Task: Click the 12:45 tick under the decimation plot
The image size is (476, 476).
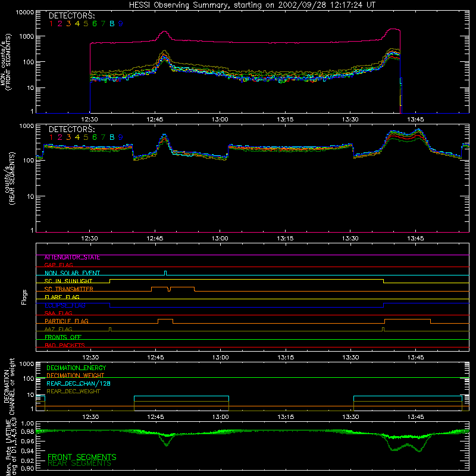Action: [x=155, y=417]
